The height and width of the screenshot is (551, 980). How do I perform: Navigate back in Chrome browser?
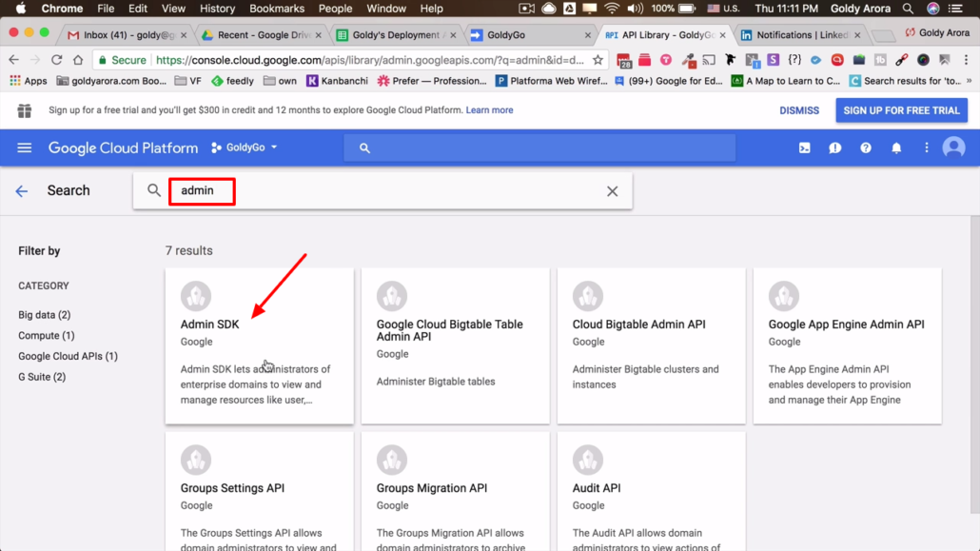pos(13,60)
